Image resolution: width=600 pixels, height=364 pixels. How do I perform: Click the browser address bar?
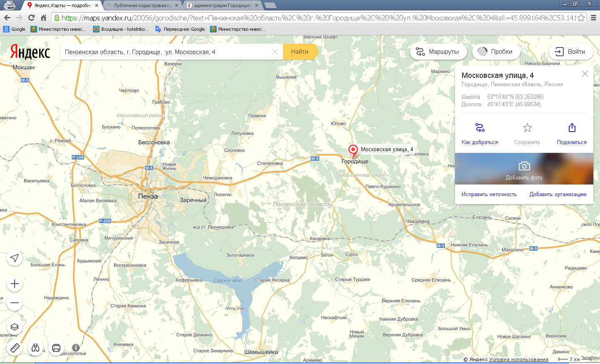pos(319,18)
